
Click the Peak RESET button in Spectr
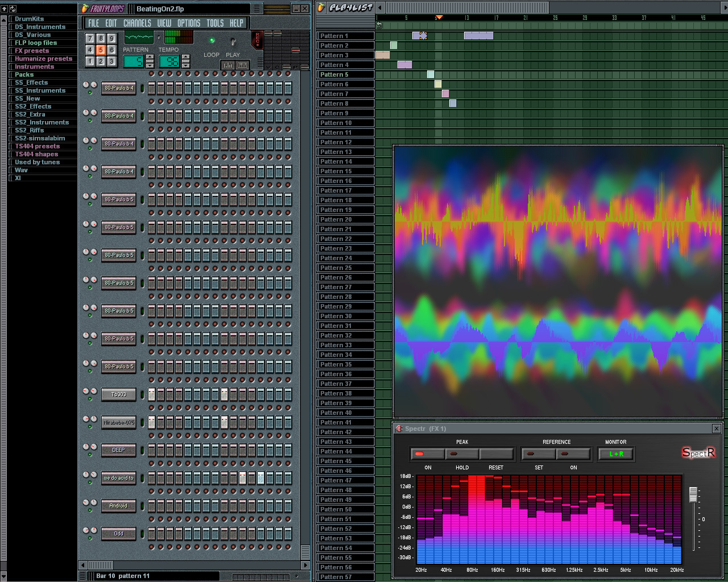[x=496, y=454]
